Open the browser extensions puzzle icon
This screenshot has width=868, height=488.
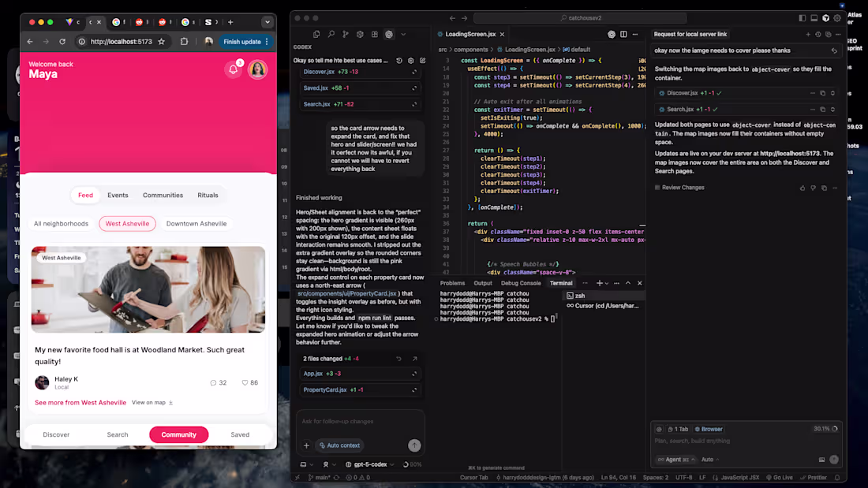pyautogui.click(x=184, y=42)
